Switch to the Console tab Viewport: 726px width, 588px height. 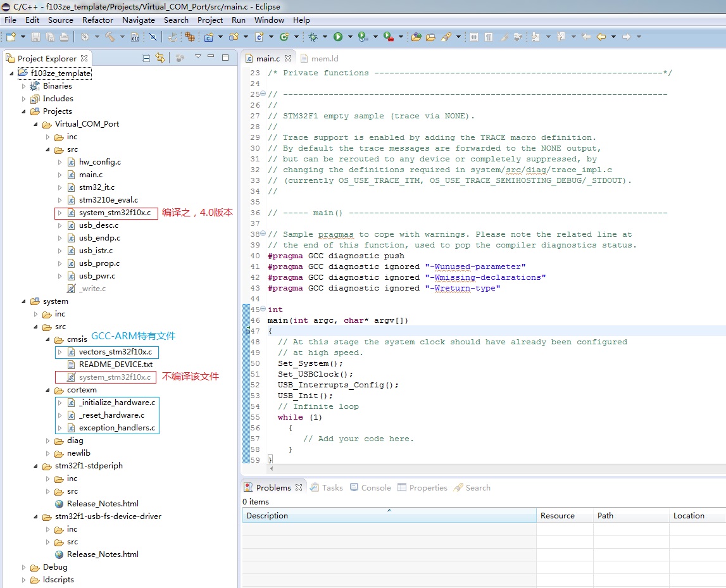370,487
